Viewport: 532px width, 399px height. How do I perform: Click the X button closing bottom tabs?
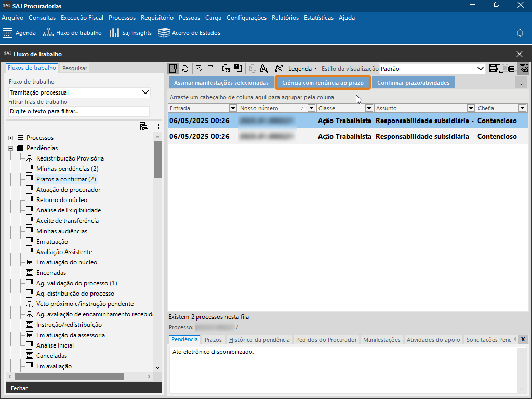click(x=523, y=339)
